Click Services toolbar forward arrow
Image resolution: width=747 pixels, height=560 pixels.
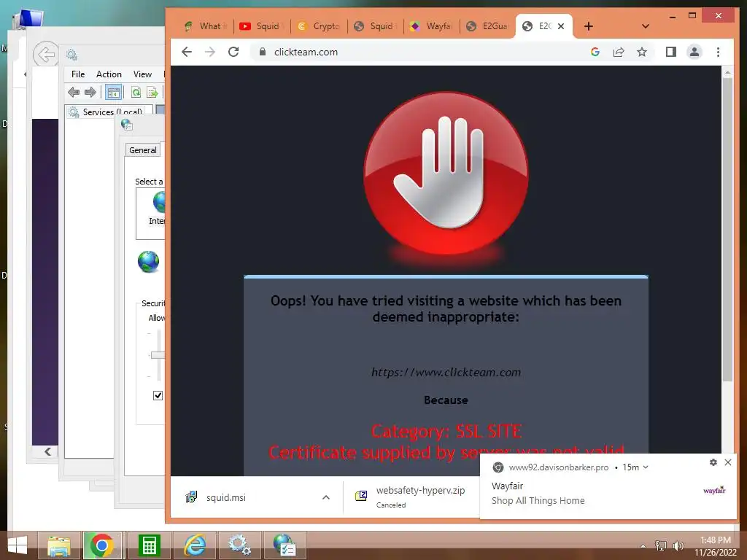point(90,93)
